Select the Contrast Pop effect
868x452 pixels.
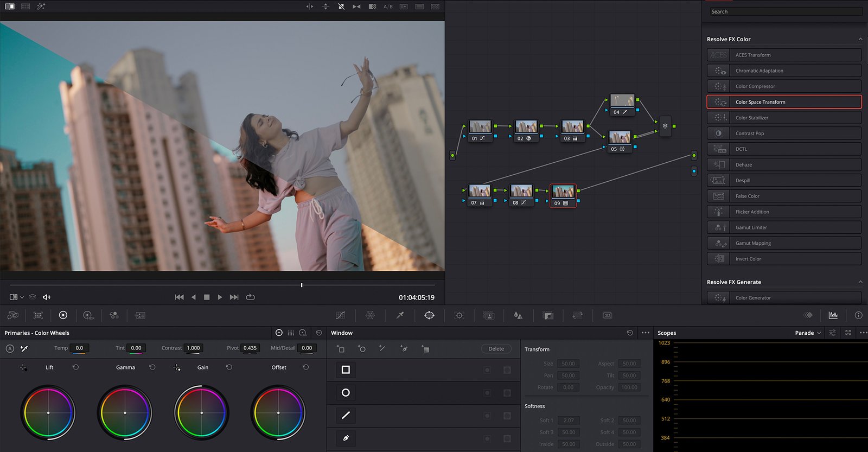click(x=784, y=133)
